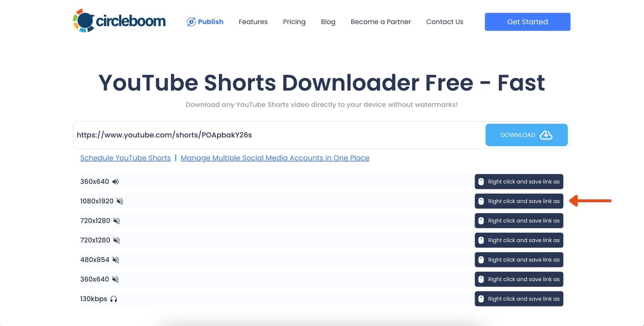Go to the Blog
Viewport: 644px width, 326px height.
pos(328,22)
